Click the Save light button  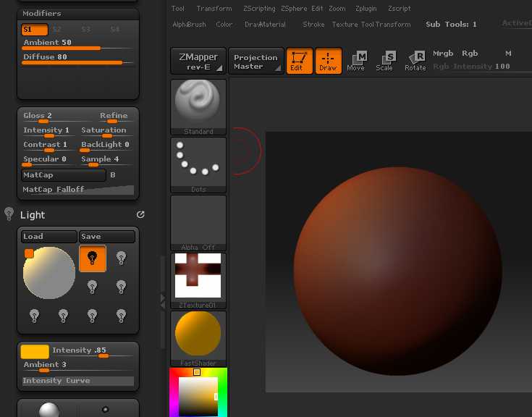(106, 237)
